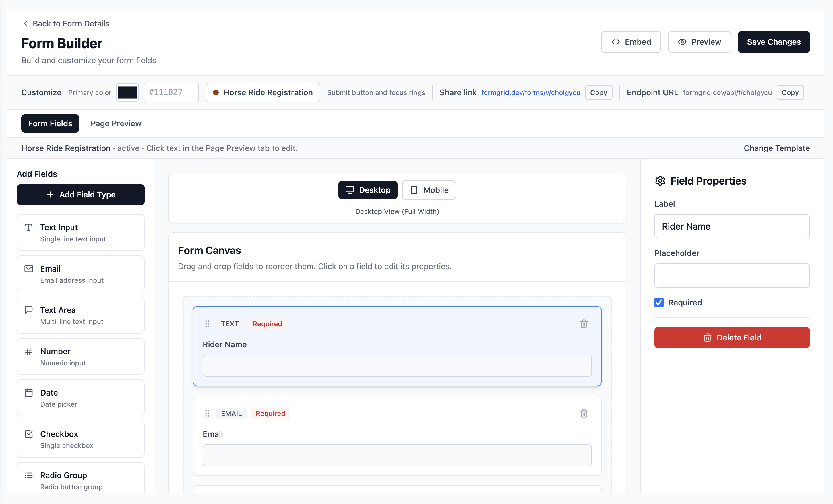Select the Form Fields tab
This screenshot has width=833, height=504.
50,123
